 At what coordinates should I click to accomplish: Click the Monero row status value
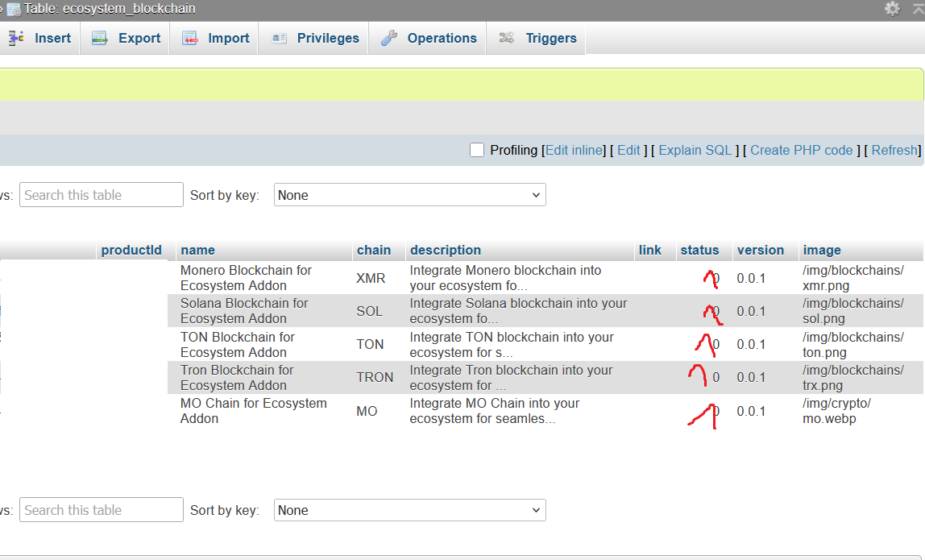(x=716, y=278)
